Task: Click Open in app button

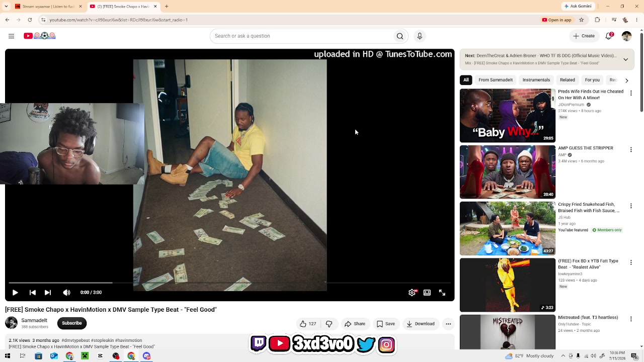Action: click(557, 20)
